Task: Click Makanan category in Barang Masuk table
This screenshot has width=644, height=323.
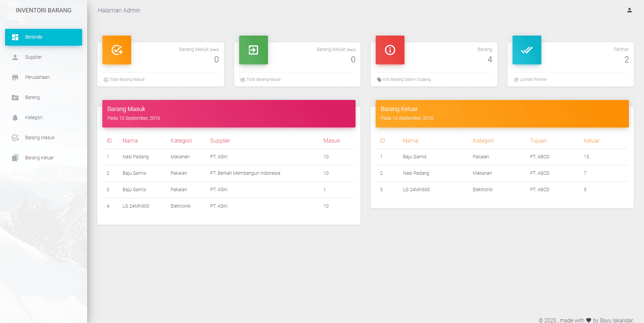Action: click(x=180, y=157)
